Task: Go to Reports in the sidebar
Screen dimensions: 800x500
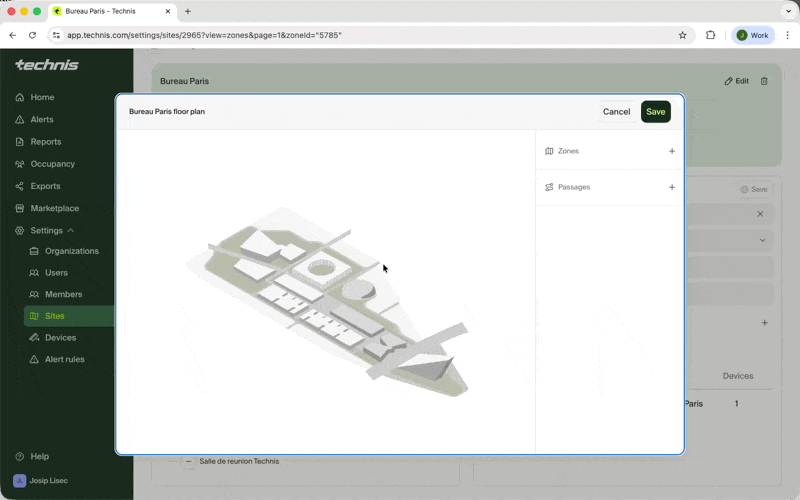Action: pyautogui.click(x=45, y=142)
